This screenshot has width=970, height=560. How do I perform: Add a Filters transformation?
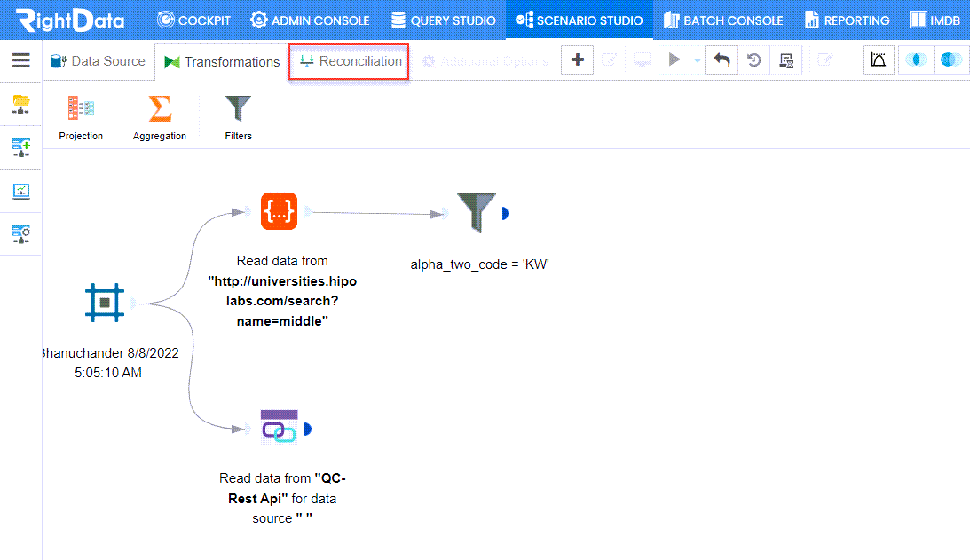point(238,118)
